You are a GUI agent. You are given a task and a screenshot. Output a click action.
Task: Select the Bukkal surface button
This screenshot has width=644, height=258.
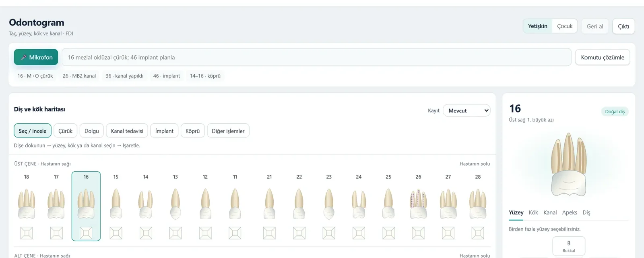point(569,246)
